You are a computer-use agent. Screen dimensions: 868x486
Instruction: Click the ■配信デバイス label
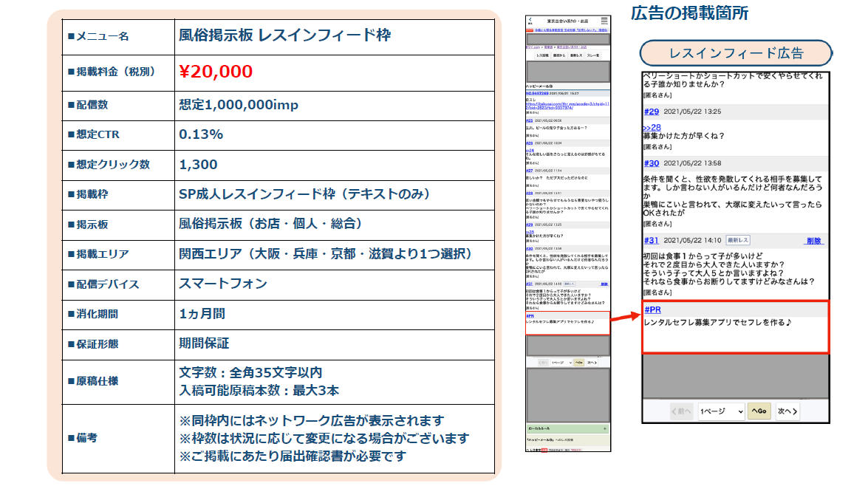(x=103, y=284)
